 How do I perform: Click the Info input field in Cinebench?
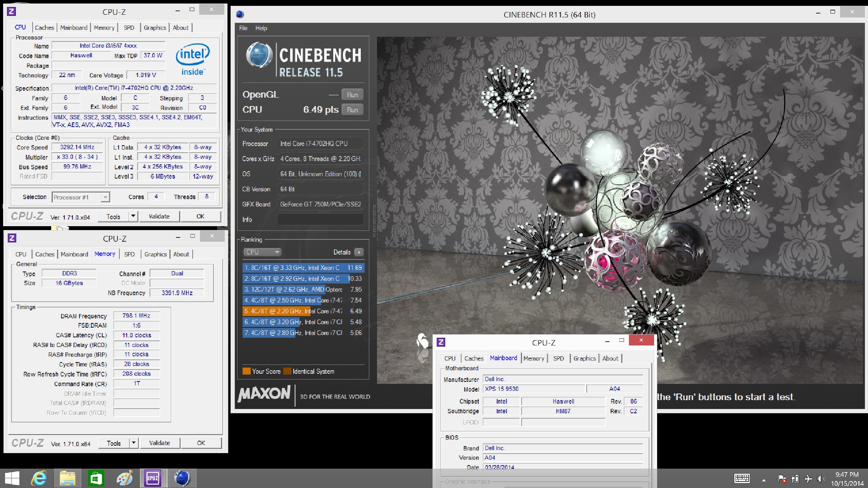[x=320, y=220]
